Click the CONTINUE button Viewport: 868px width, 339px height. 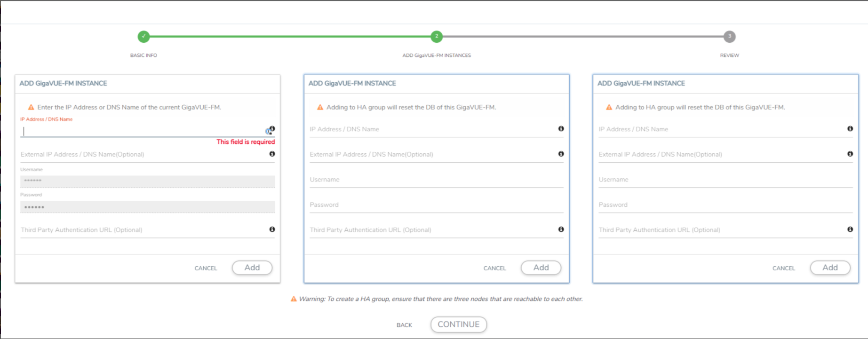point(459,324)
